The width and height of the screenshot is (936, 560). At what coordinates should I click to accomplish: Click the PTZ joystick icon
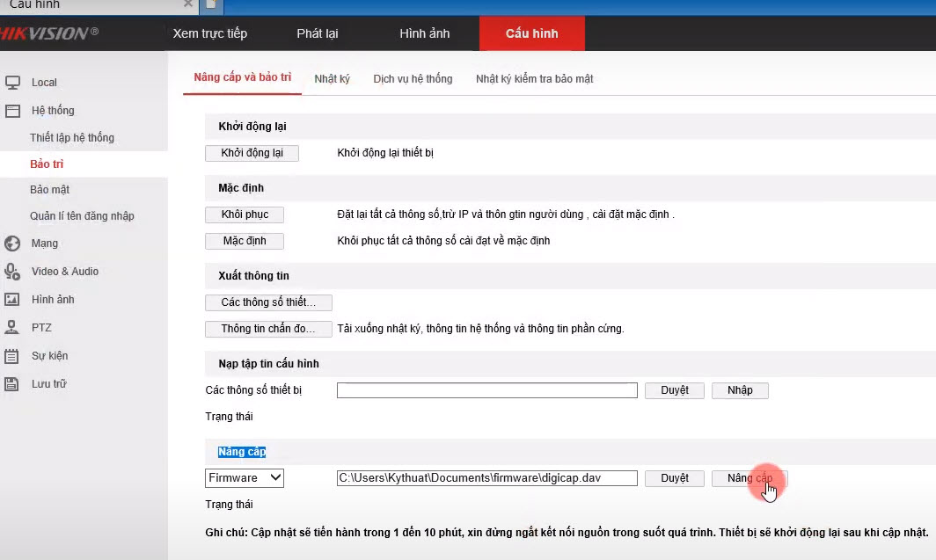pos(12,328)
